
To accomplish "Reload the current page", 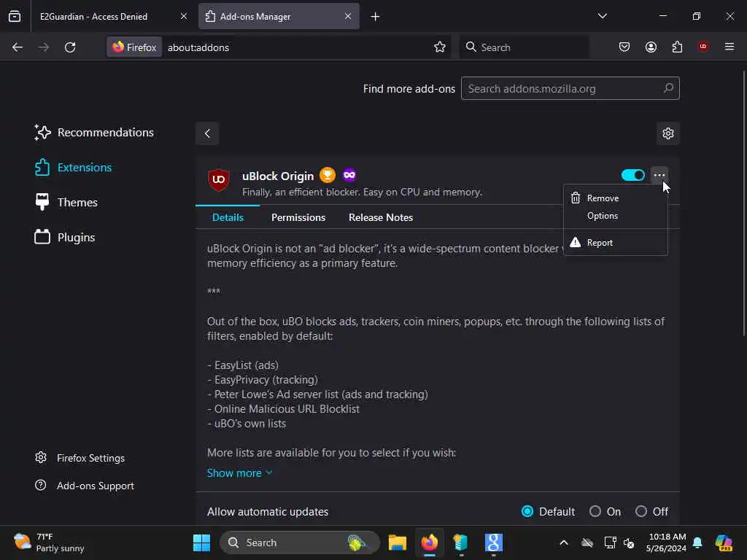I will (70, 47).
